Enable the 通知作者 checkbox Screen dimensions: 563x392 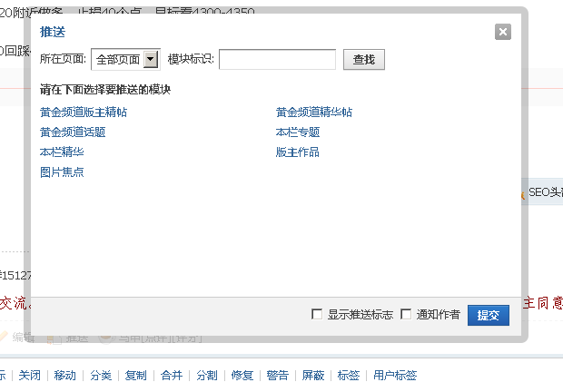(406, 314)
